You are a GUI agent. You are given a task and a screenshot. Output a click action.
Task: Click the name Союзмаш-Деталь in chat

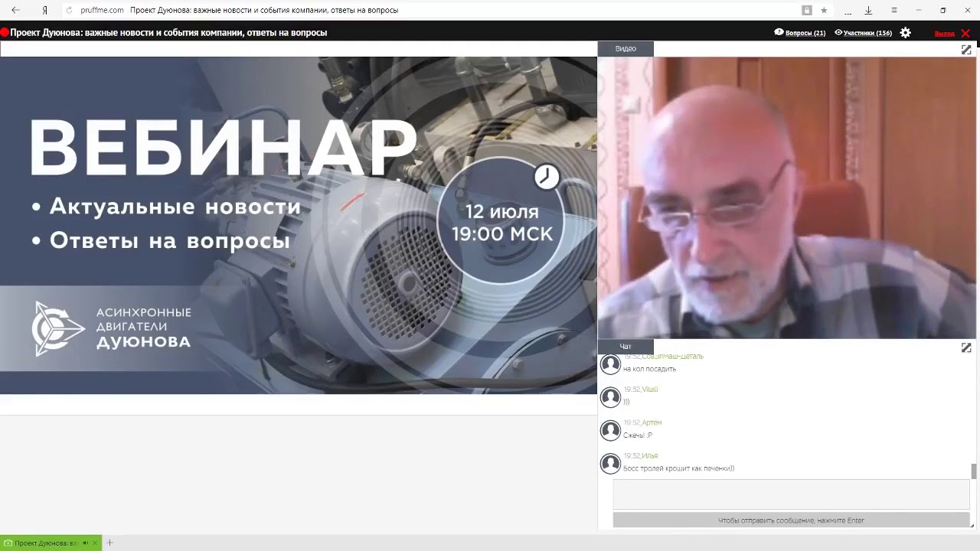click(672, 357)
